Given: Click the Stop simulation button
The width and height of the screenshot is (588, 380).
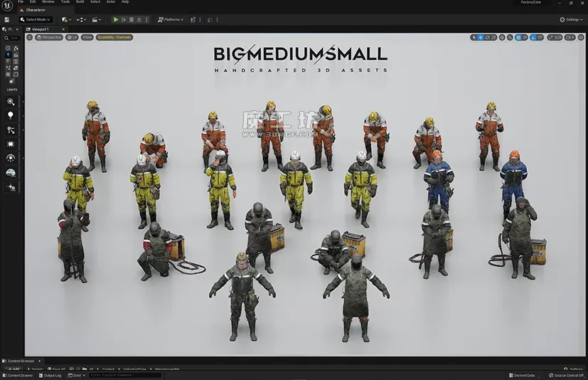Looking at the screenshot, I should 132,19.
